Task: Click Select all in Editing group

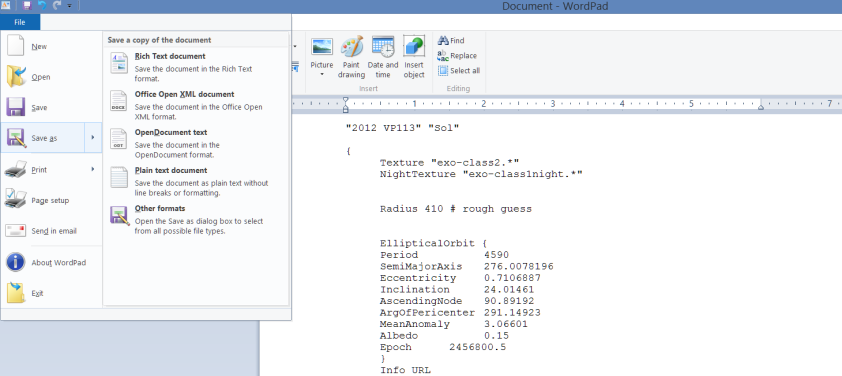Action: coord(459,70)
